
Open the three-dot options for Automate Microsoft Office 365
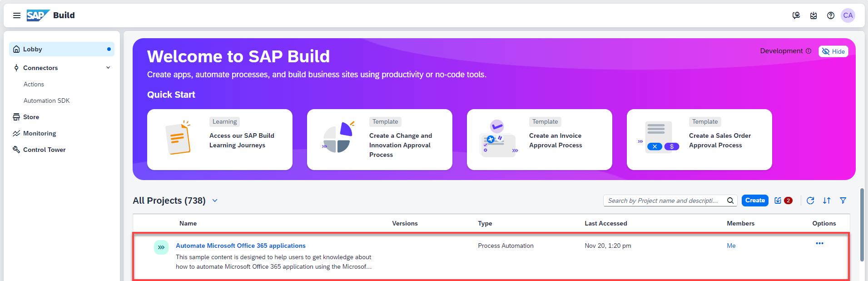819,243
